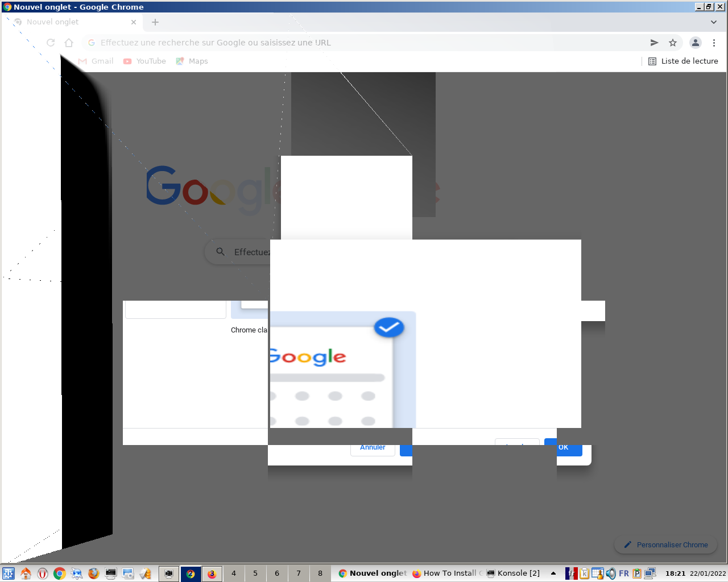Open a new tab with plus button
The height and width of the screenshot is (582, 728).
point(155,22)
